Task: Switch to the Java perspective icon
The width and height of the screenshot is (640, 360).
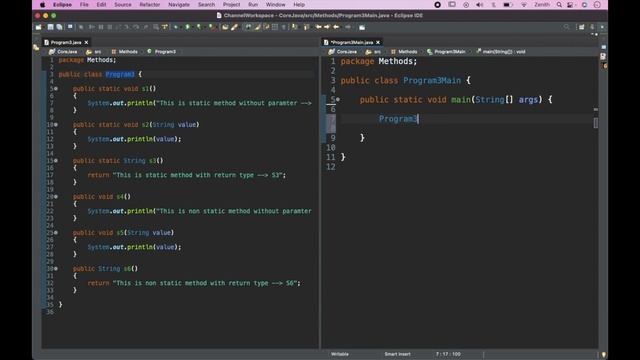Action: click(x=602, y=27)
